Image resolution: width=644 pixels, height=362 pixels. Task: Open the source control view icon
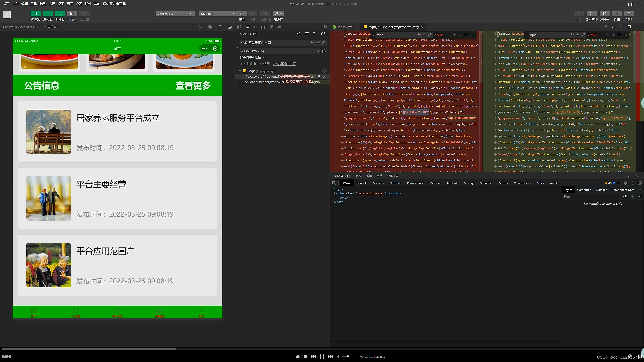click(x=255, y=27)
